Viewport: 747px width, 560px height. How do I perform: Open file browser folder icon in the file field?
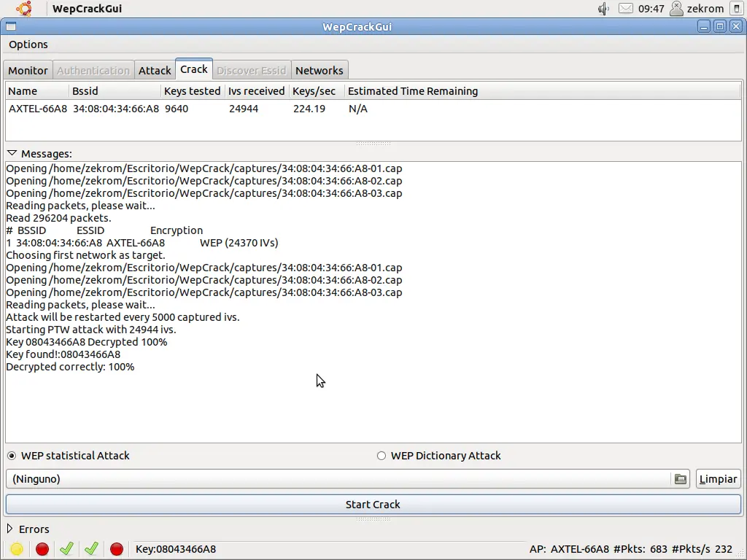681,479
